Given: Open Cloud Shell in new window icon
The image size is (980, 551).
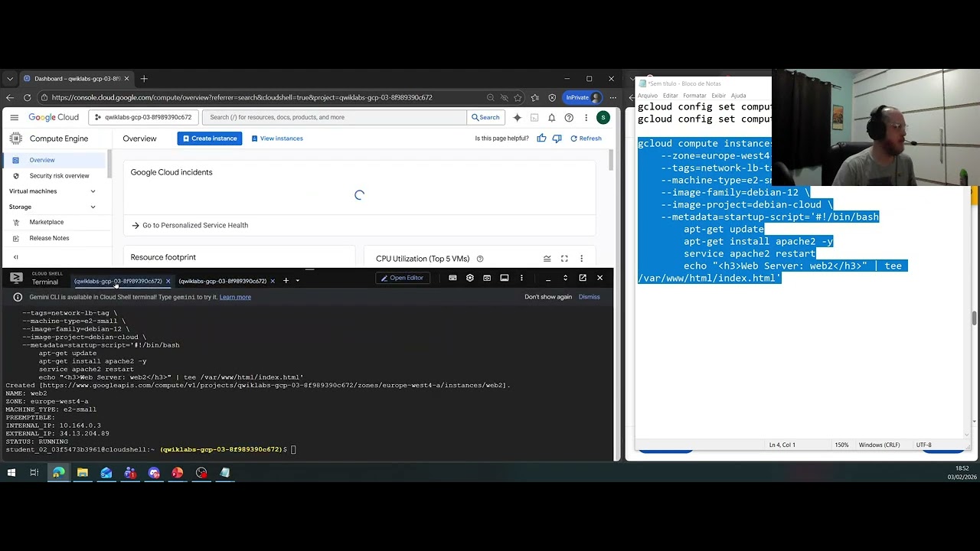Looking at the screenshot, I should (x=583, y=278).
